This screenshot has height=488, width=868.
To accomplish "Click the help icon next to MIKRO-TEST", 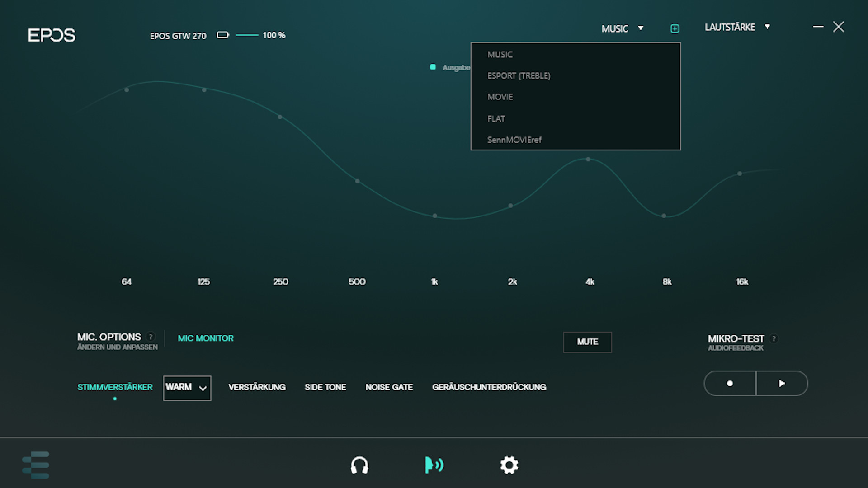I will tap(774, 338).
